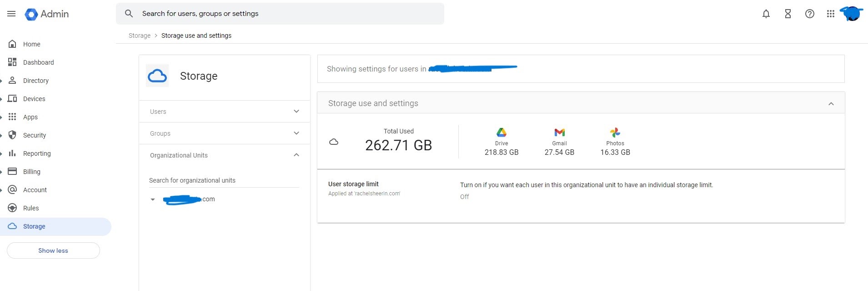Click the Storage breadcrumb link
868x291 pixels.
click(x=140, y=36)
